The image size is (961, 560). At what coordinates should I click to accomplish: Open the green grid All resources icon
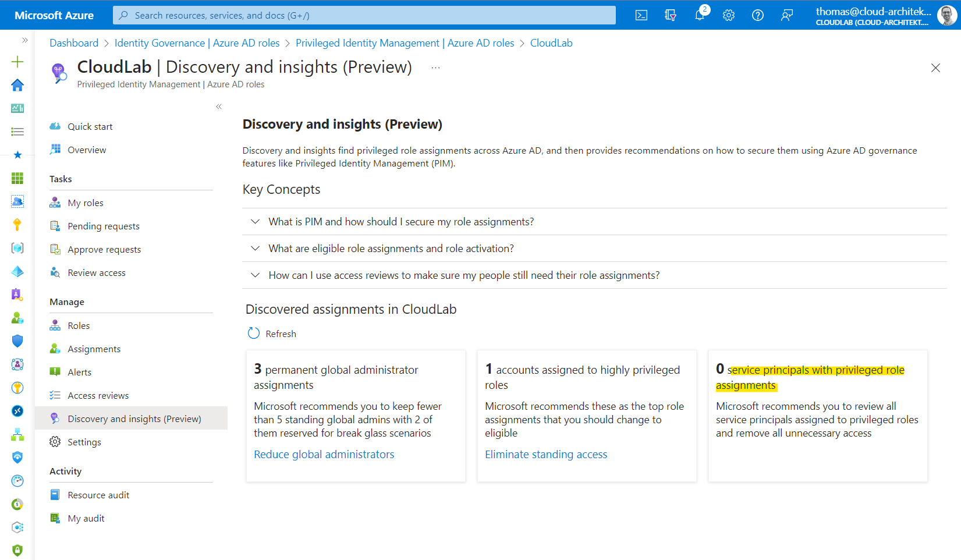click(x=17, y=178)
